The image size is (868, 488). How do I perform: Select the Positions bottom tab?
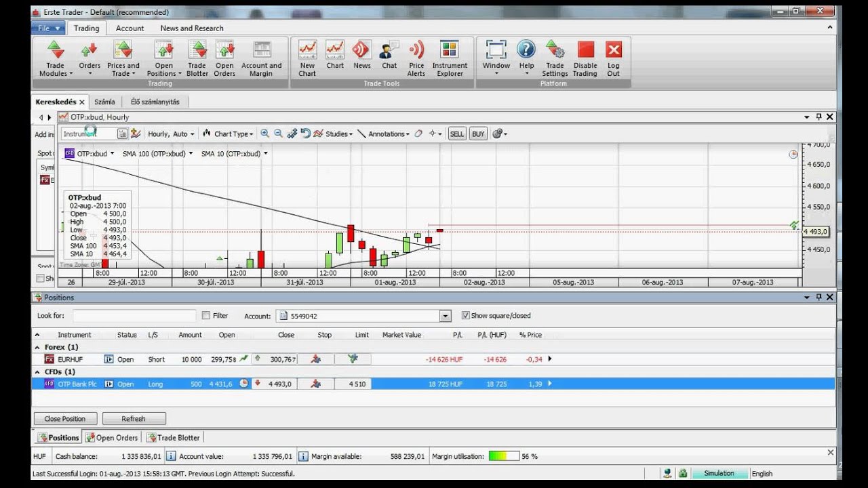point(58,438)
